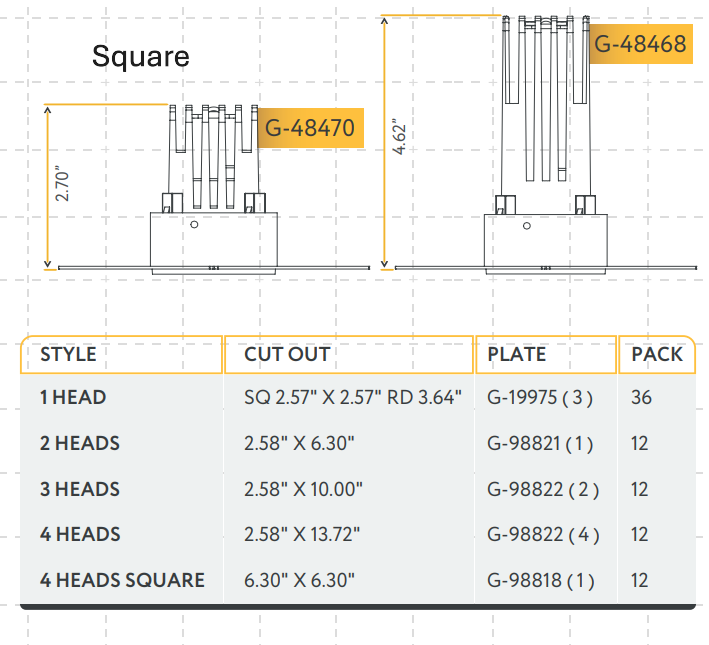Click the 4.62" height dimension label
The width and height of the screenshot is (709, 645).
pos(400,137)
